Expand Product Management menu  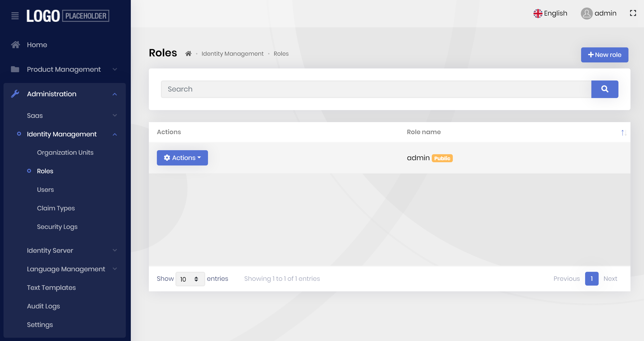pos(115,69)
